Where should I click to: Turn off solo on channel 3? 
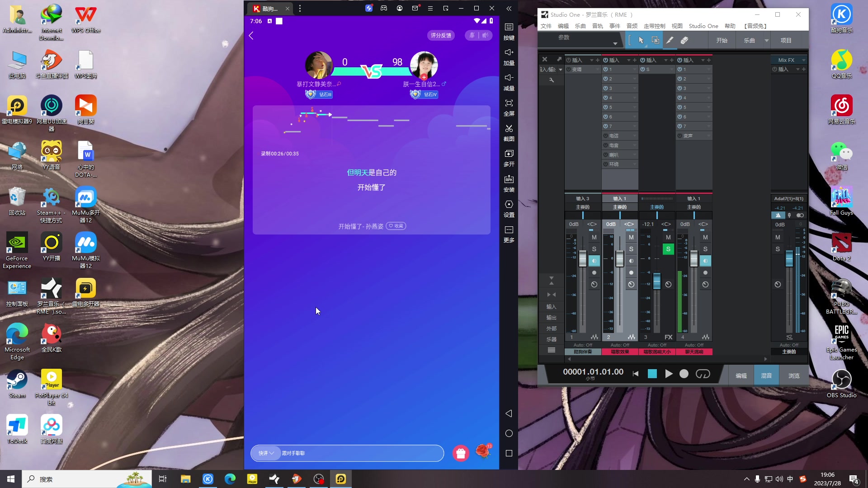coord(668,249)
